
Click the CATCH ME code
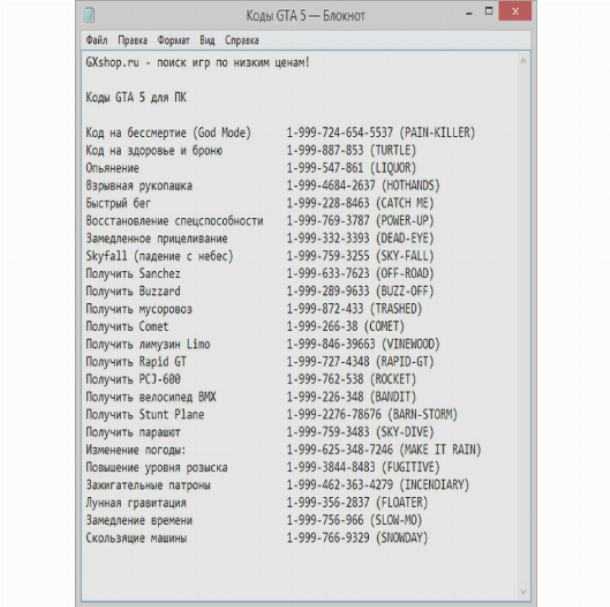pyautogui.click(x=360, y=203)
